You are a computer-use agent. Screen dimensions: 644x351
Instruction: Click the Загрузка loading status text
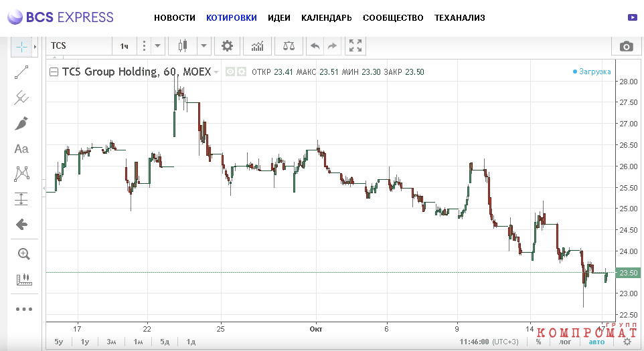pyautogui.click(x=592, y=72)
